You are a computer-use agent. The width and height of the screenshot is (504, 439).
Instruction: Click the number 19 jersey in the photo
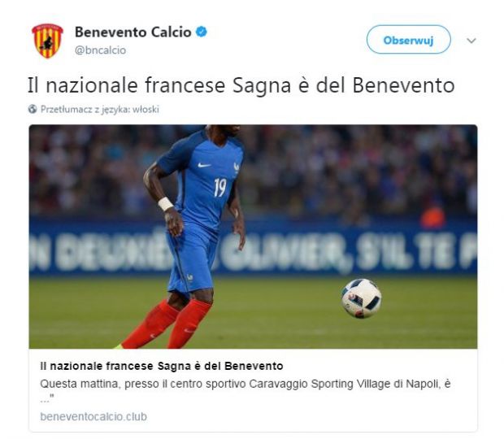(x=220, y=187)
